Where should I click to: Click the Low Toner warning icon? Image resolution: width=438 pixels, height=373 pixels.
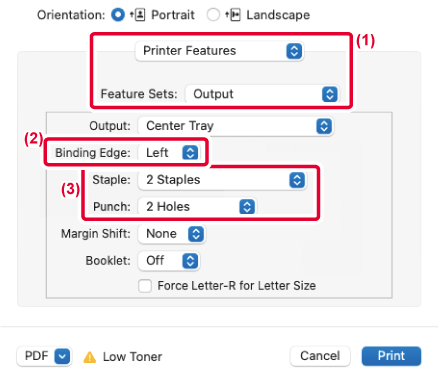click(90, 357)
